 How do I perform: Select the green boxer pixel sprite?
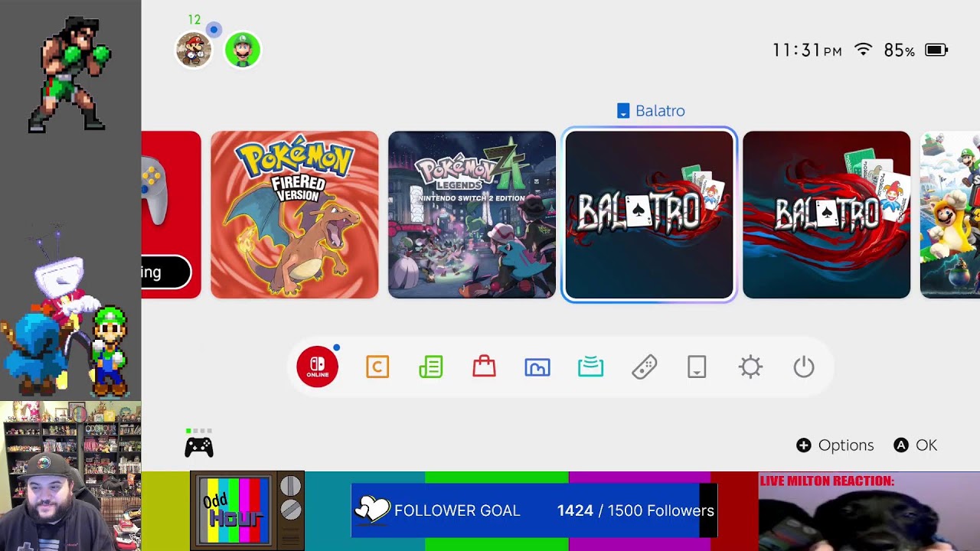click(70, 74)
